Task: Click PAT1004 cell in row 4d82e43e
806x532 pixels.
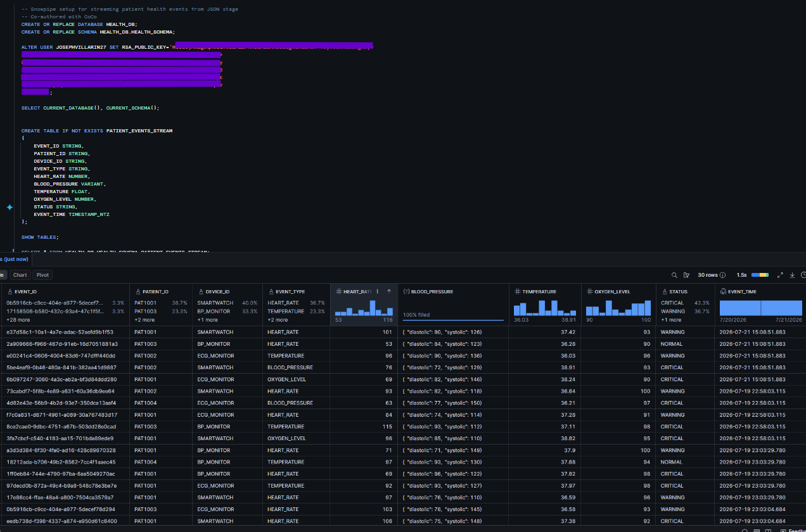Action: tap(145, 403)
